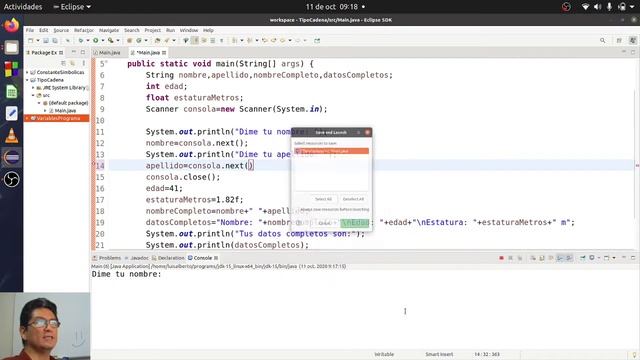Screen dimensions: 640x360
Task: Click the Save toolbar icon
Action: (x=46, y=40)
